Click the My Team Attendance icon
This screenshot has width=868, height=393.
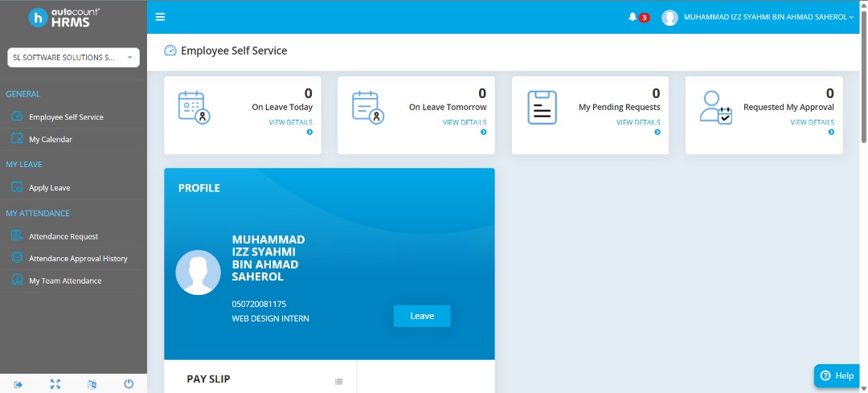point(17,280)
